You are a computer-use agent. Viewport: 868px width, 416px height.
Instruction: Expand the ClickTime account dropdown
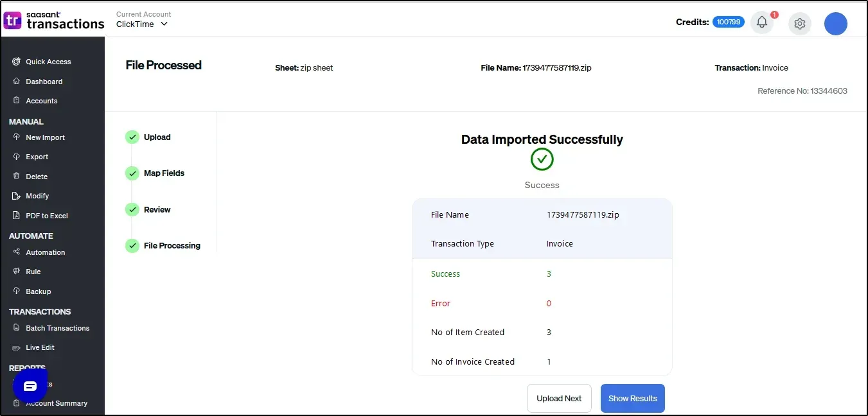tap(142, 24)
